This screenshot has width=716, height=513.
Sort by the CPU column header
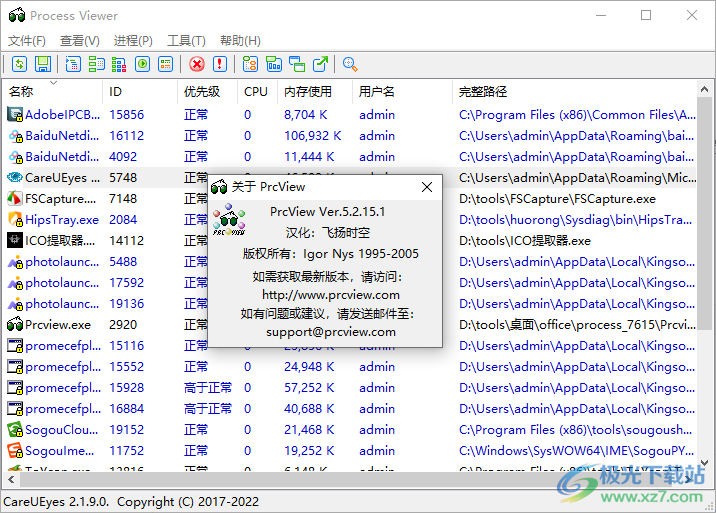pyautogui.click(x=258, y=91)
